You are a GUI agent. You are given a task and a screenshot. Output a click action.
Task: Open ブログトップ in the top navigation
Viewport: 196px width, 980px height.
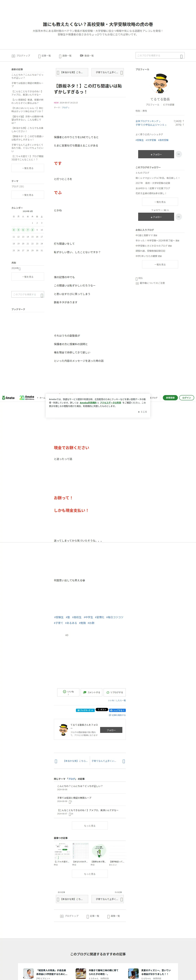point(21,56)
